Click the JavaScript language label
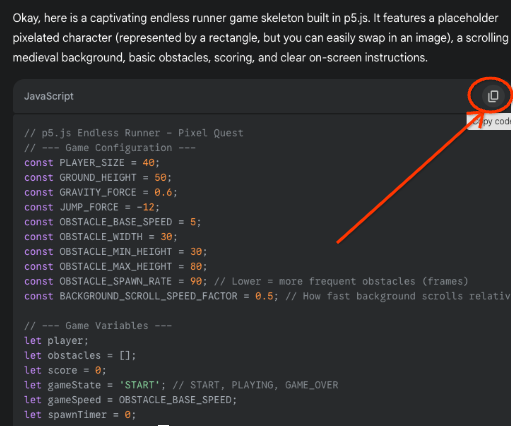 pos(49,96)
